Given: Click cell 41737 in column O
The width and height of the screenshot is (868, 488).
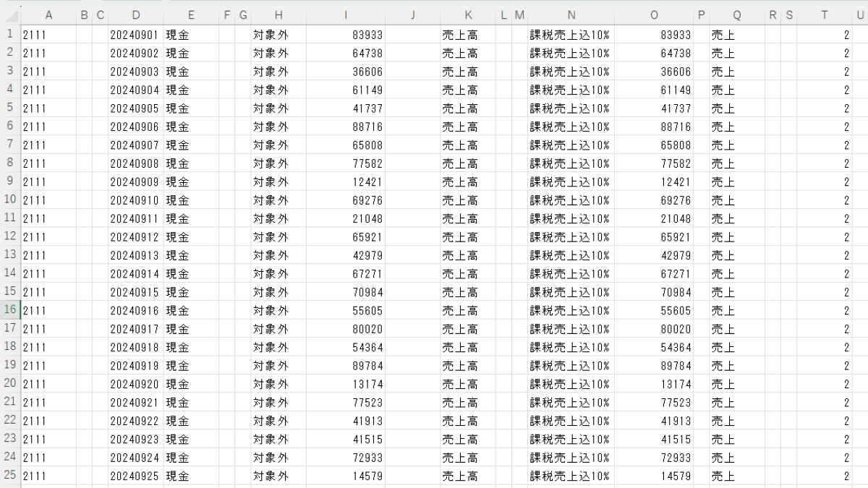Looking at the screenshot, I should (654, 108).
